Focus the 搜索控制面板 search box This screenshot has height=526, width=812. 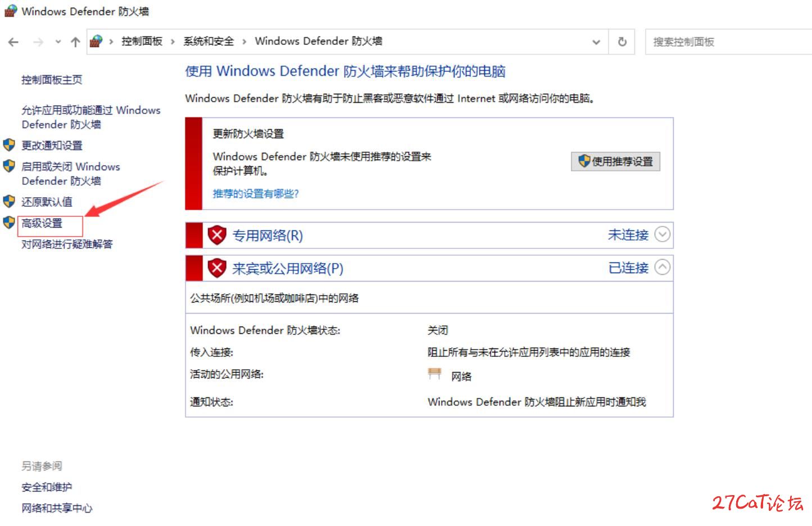tap(728, 42)
